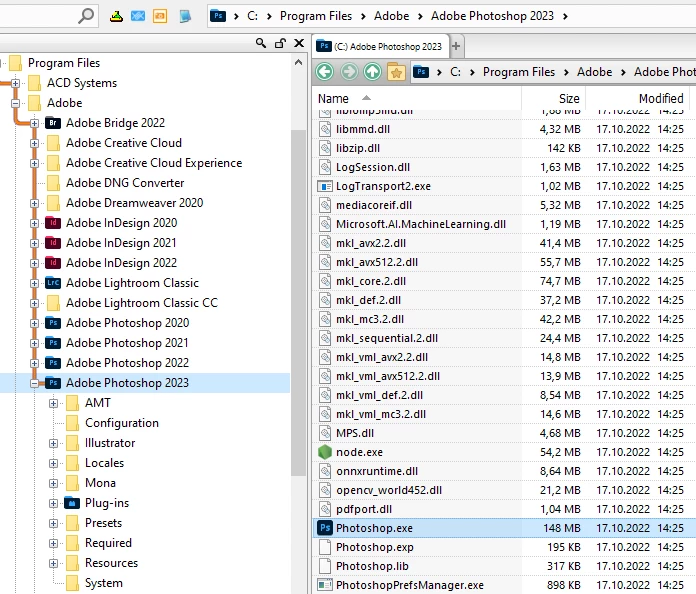Click the LogTransport2.exe file icon
The width and height of the screenshot is (696, 594).
click(325, 186)
